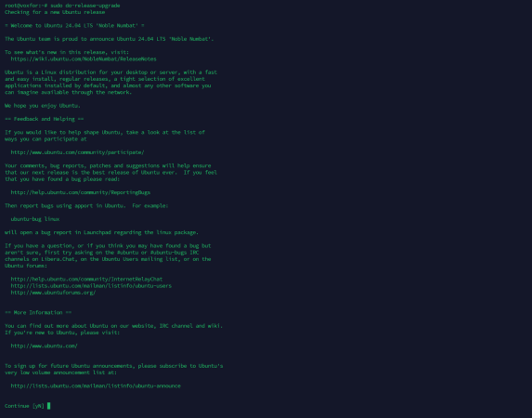
Task: Open the InternetRelayChat help link
Action: pos(86,279)
